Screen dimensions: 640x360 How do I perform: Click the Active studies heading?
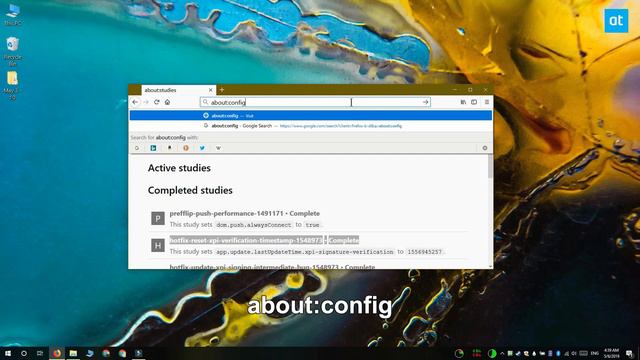pos(179,168)
